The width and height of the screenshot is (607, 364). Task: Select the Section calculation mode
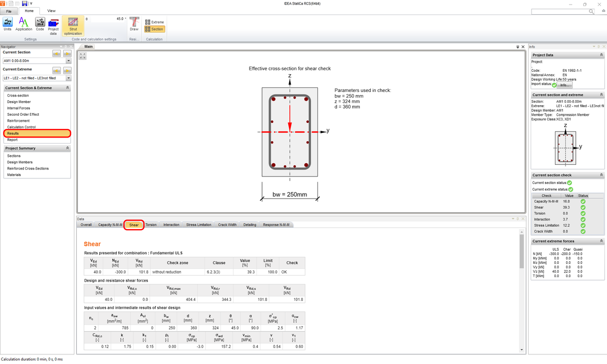(155, 29)
